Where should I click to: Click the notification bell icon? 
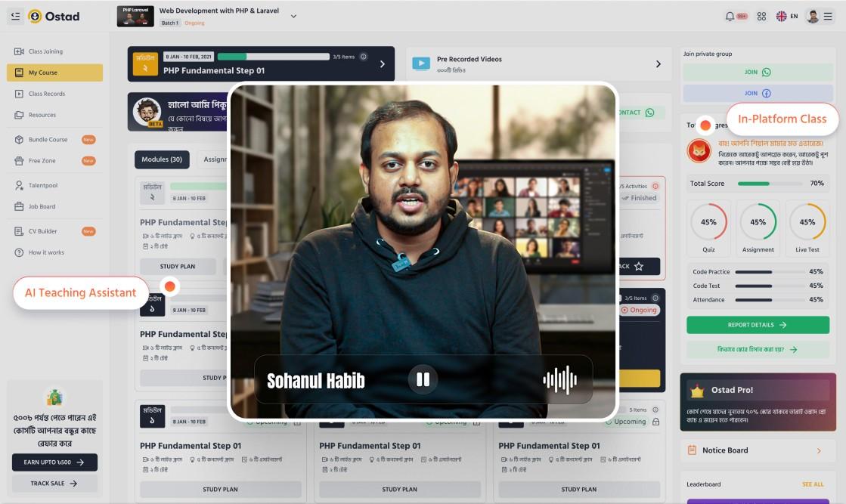[x=730, y=16]
